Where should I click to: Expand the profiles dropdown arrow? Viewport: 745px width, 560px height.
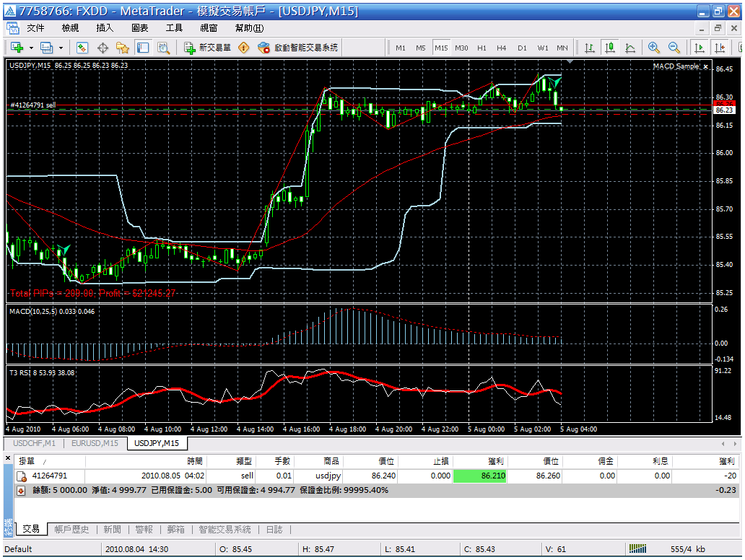pos(61,48)
